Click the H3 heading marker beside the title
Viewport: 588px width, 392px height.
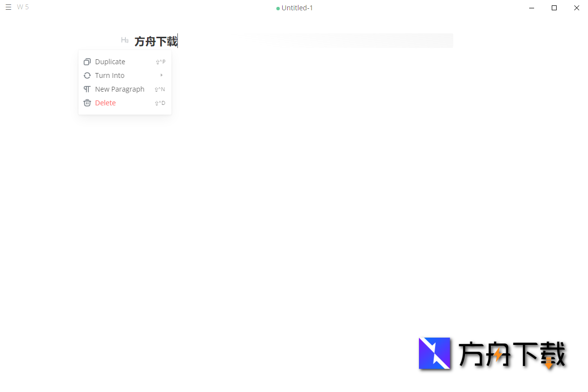tap(124, 40)
